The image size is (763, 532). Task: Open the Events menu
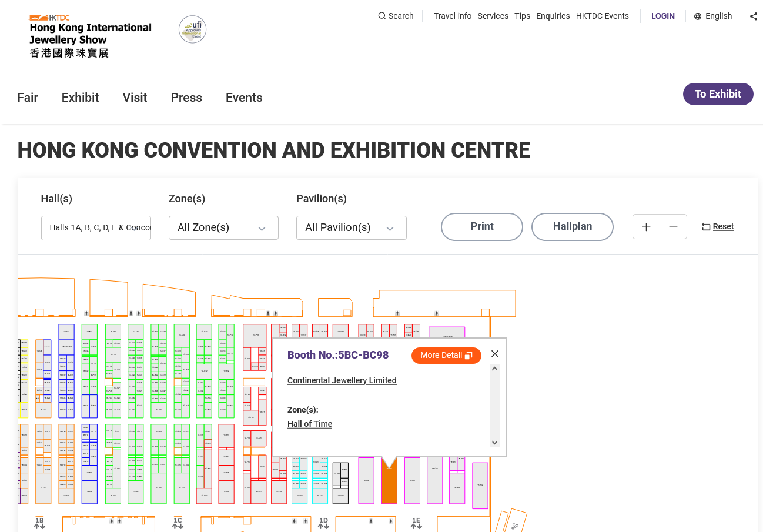coord(244,98)
